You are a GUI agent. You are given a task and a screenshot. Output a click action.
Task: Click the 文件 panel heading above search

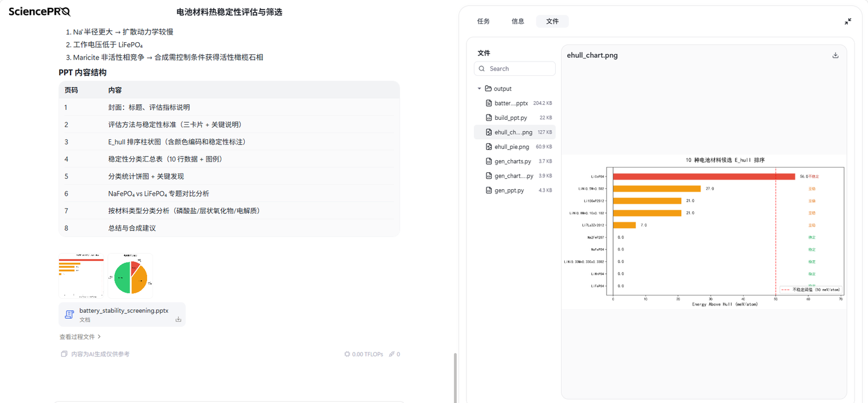[483, 53]
